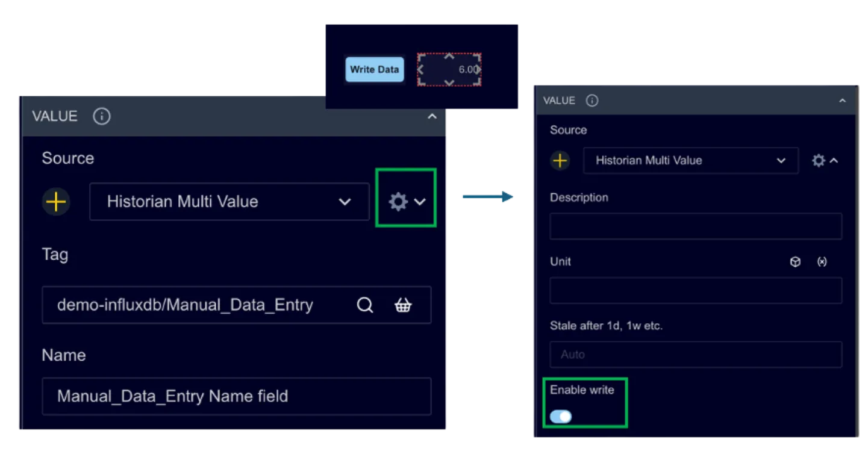Click the search magnifier icon in Tag field
Image resolution: width=868 pixels, height=454 pixels.
pos(365,305)
